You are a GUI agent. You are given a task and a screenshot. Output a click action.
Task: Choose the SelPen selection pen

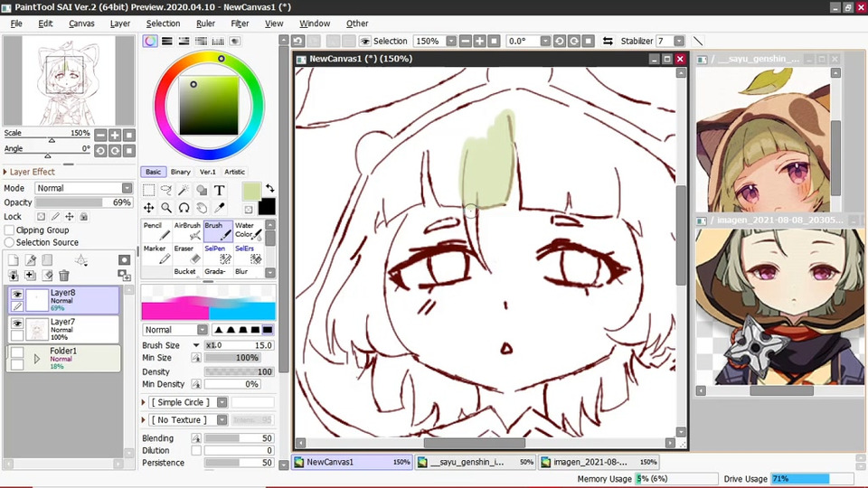pos(218,254)
